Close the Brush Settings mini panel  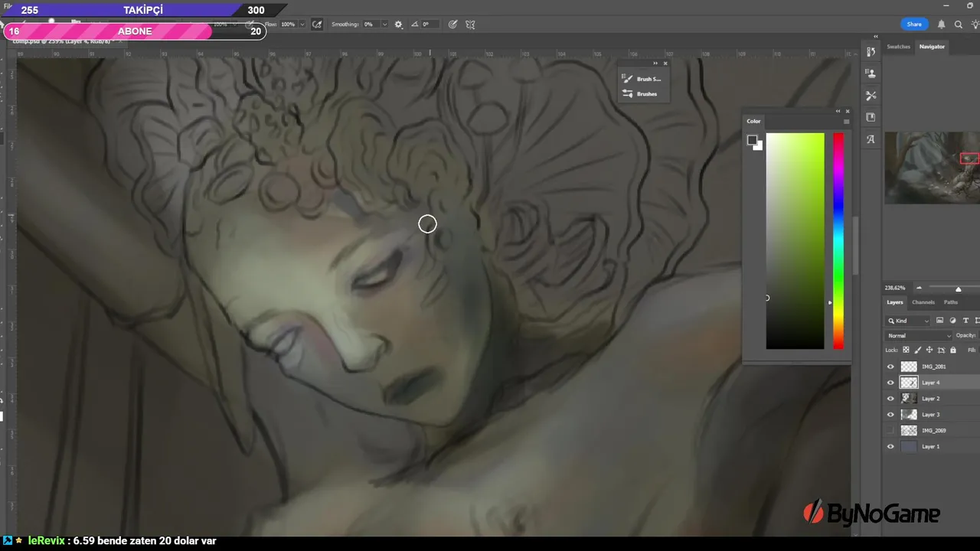click(665, 64)
